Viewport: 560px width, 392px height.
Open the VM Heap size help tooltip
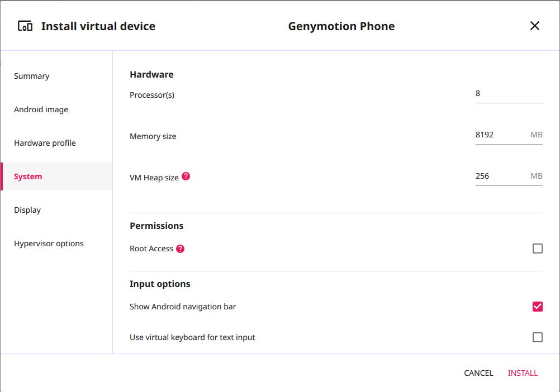point(185,176)
